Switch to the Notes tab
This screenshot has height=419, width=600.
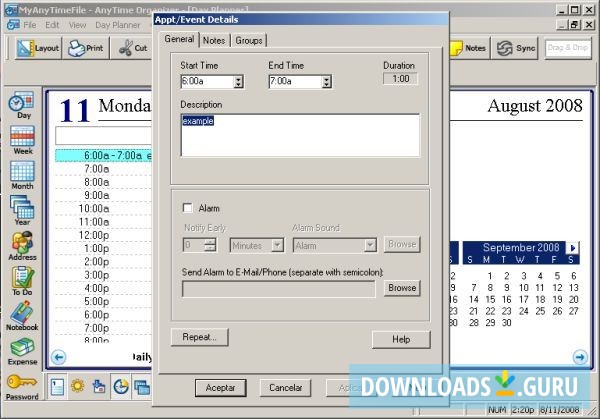click(214, 40)
